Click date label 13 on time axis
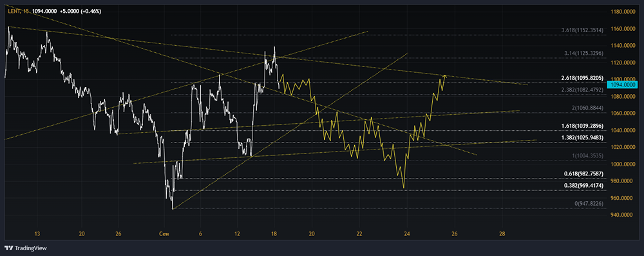Viewport: 644px width, 256px height. (x=37, y=233)
